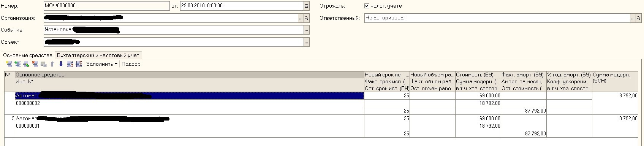Click the Объект input field
The width and height of the screenshot is (644, 146).
pos(174,42)
